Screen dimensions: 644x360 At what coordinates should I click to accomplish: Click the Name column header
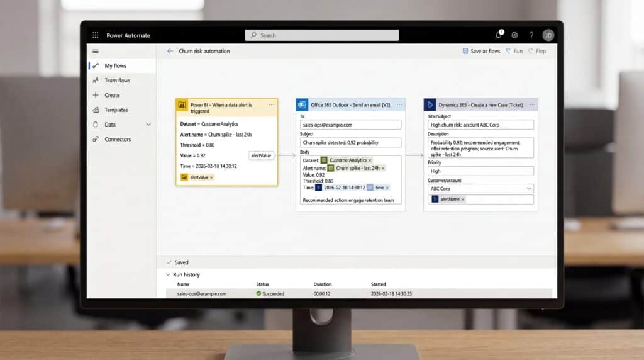183,284
